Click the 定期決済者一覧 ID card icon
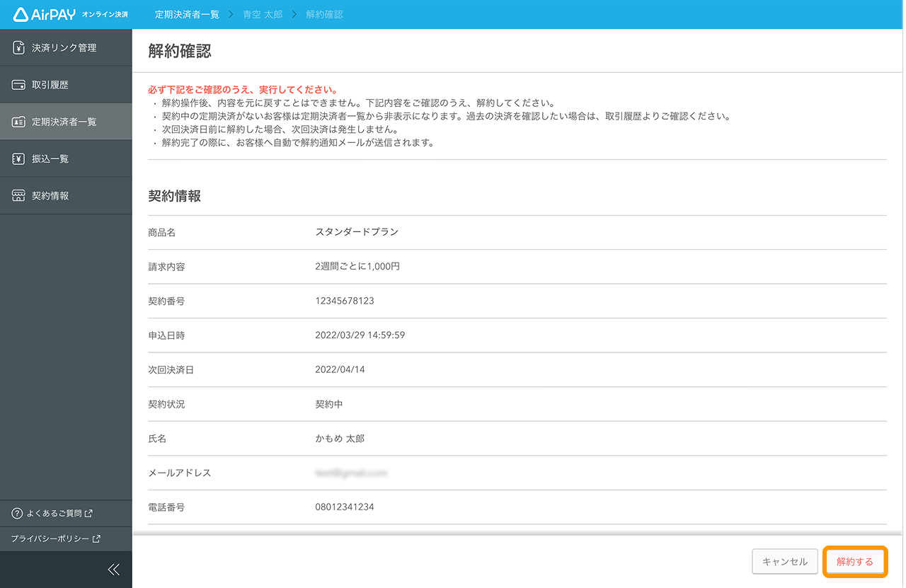This screenshot has width=906, height=588. point(19,122)
